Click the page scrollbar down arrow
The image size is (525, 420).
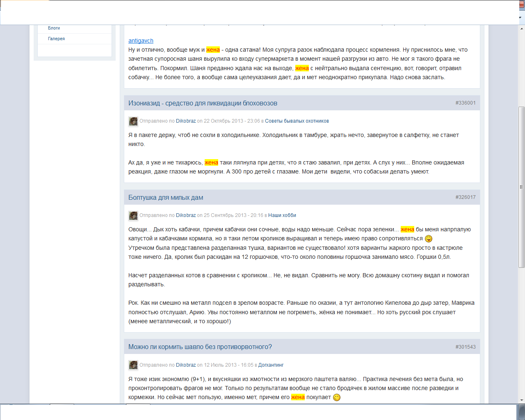pos(522,400)
